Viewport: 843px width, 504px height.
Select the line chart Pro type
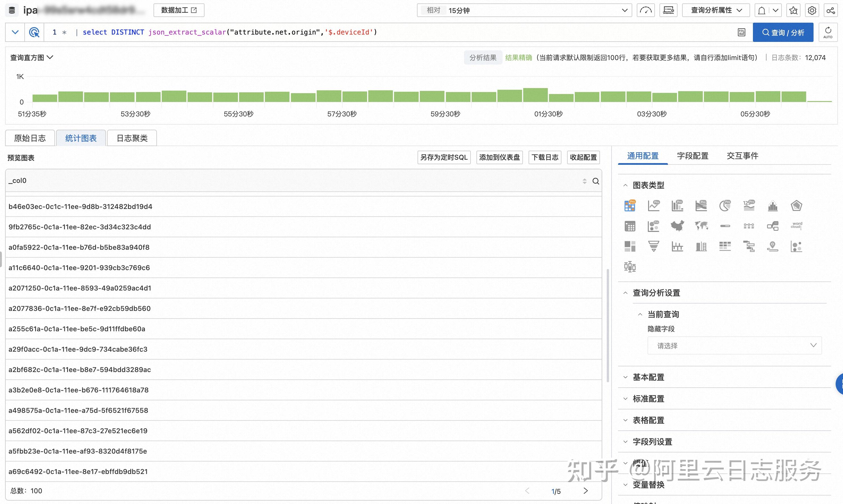pyautogui.click(x=653, y=206)
